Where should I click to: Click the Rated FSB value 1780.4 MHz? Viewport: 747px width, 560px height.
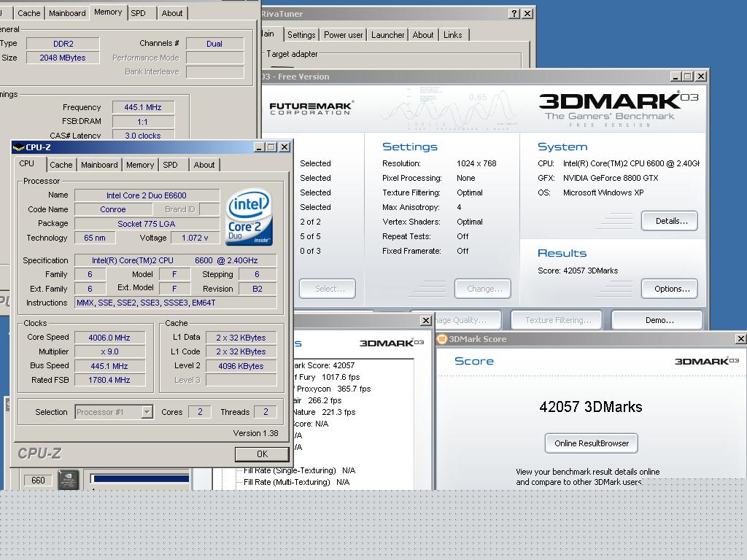[x=109, y=380]
